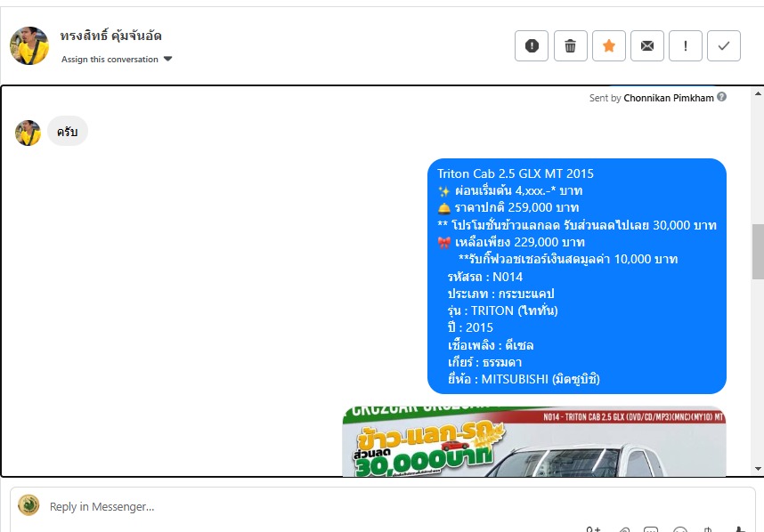Click the help icon next to Chonnikan Pimkham
This screenshot has height=532, width=764.
click(721, 97)
